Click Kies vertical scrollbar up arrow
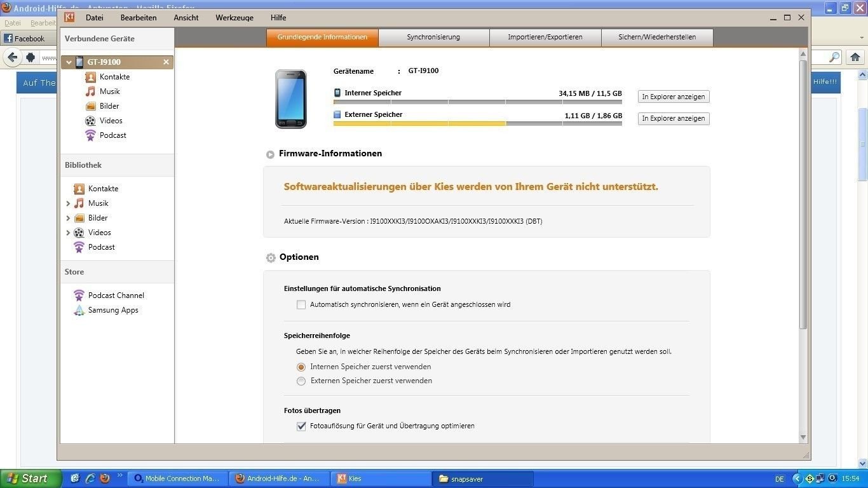 tap(803, 54)
